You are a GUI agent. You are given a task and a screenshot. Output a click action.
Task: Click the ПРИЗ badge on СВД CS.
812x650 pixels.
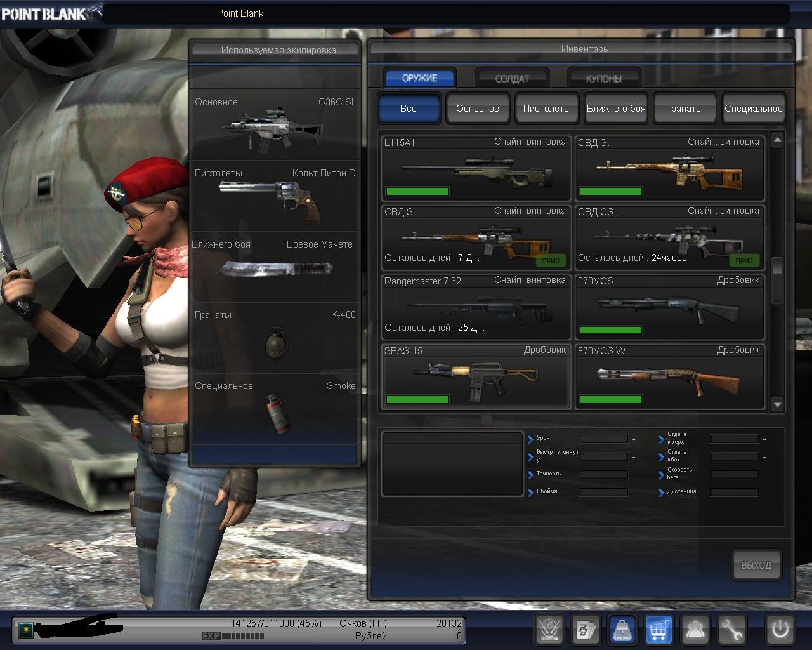(x=744, y=260)
